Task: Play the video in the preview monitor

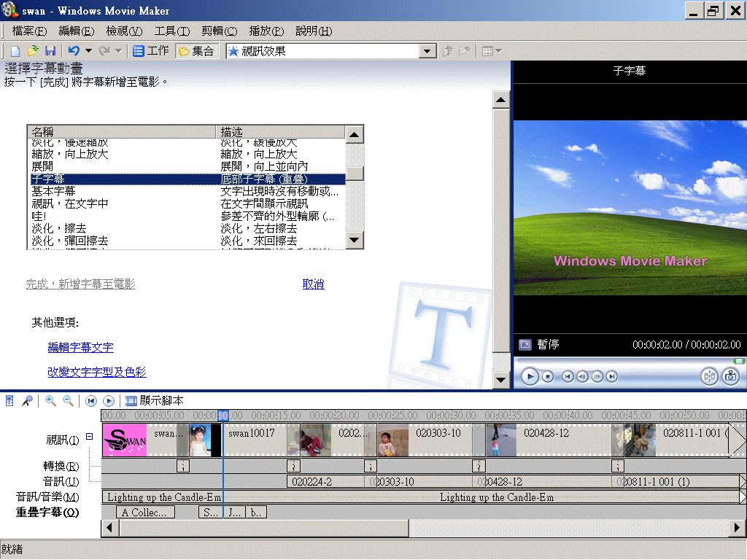Action: tap(529, 376)
